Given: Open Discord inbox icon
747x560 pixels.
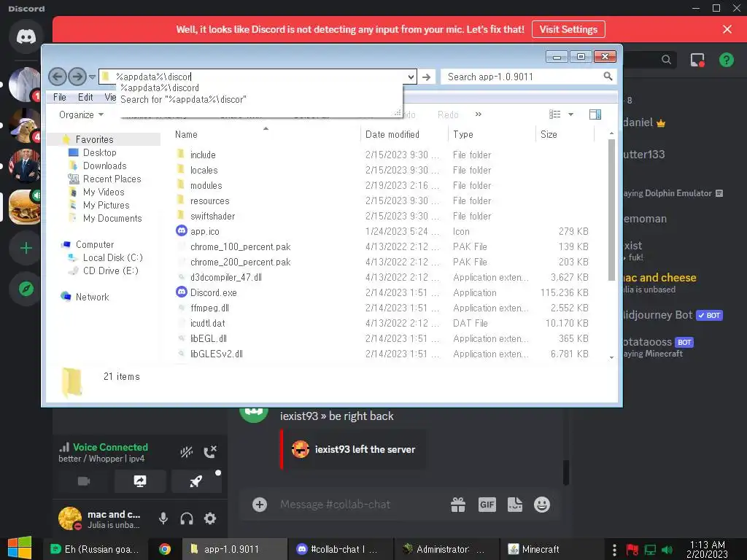Looking at the screenshot, I should (x=697, y=60).
